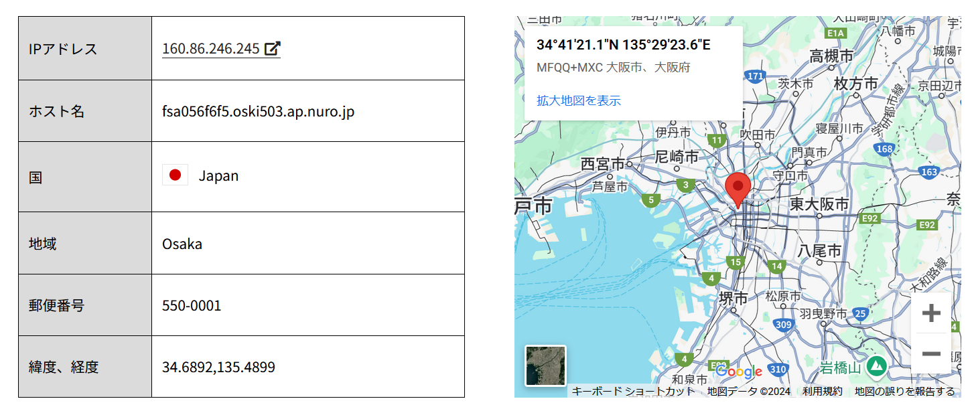Click route 163 highway shield
This screenshot has width=980, height=405.
coord(929,172)
